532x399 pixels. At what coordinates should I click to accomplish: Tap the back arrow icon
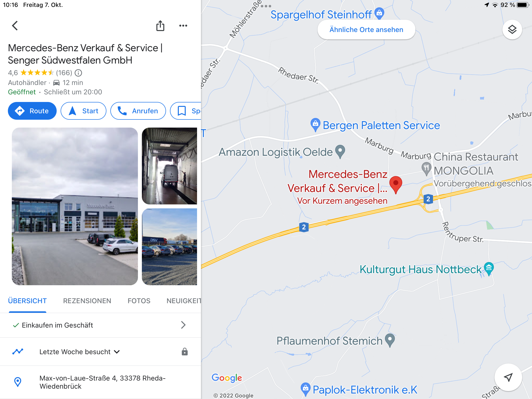(15, 26)
